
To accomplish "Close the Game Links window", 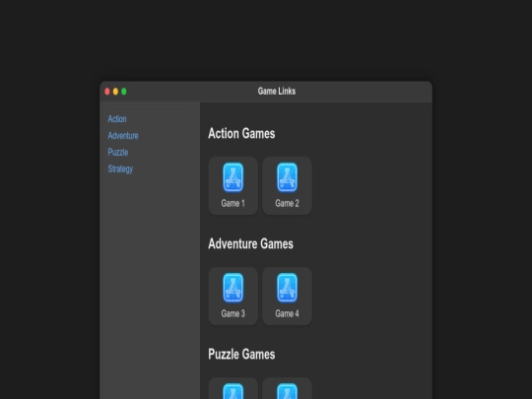I will [107, 92].
